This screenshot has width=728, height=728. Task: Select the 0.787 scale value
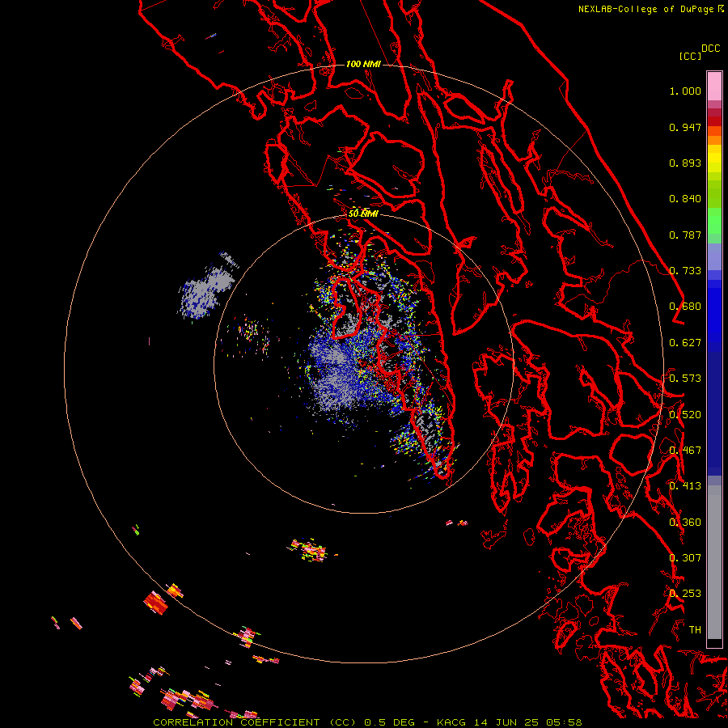point(685,235)
